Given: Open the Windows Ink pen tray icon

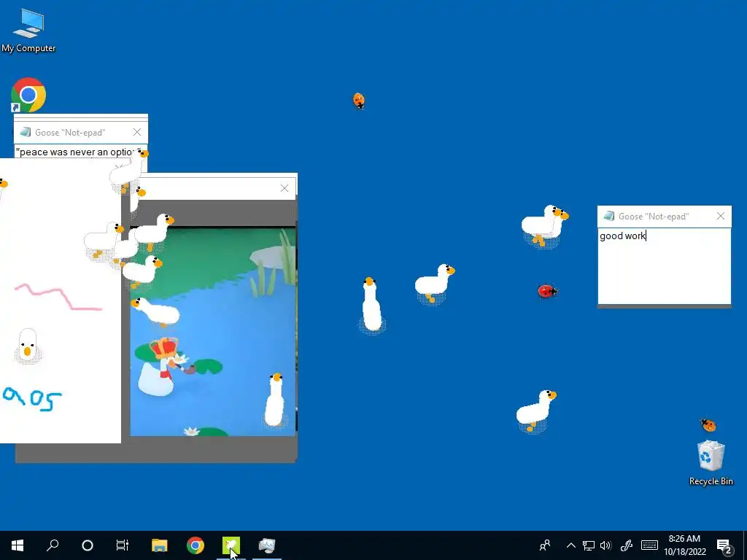Looking at the screenshot, I should pos(626,545).
